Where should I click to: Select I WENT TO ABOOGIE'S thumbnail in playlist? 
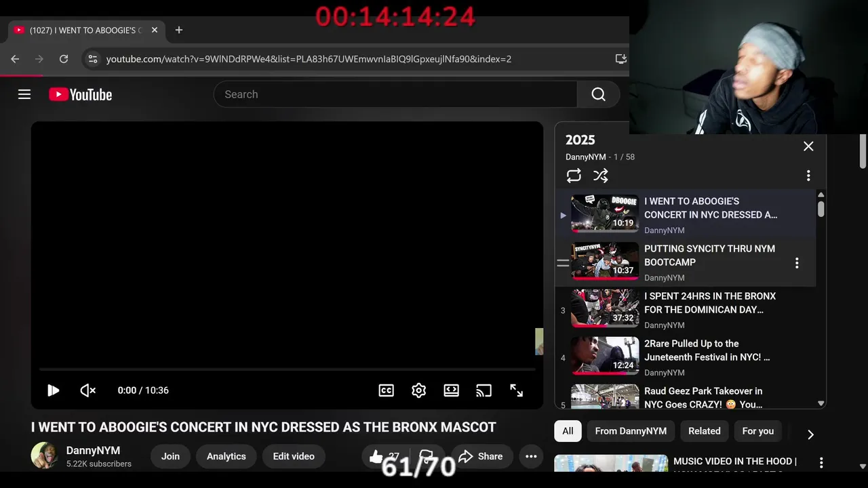coord(605,213)
